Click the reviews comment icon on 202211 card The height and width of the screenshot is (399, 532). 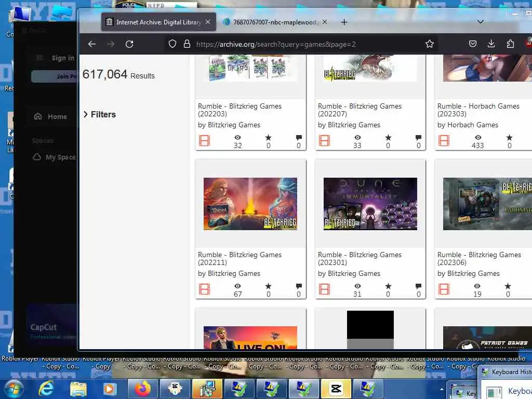click(299, 286)
